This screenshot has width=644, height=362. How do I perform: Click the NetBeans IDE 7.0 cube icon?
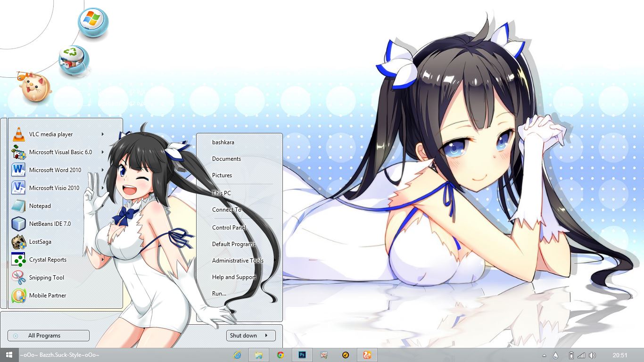tap(18, 224)
